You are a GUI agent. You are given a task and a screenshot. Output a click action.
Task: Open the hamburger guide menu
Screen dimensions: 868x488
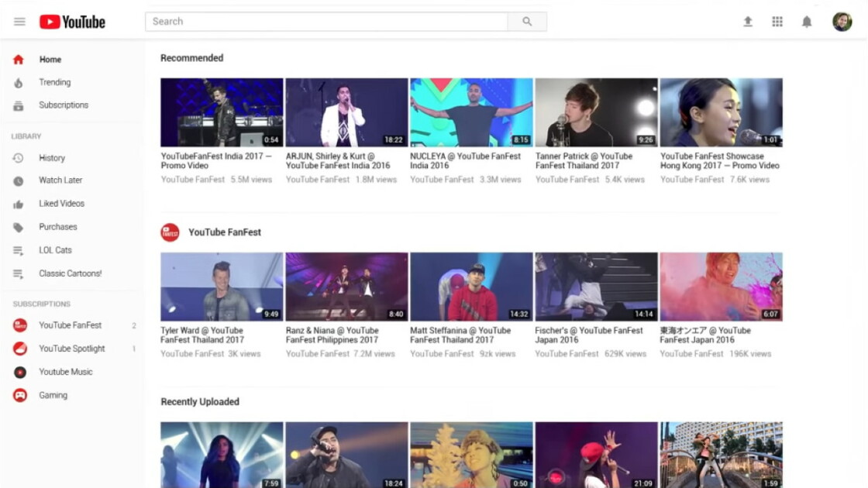19,22
